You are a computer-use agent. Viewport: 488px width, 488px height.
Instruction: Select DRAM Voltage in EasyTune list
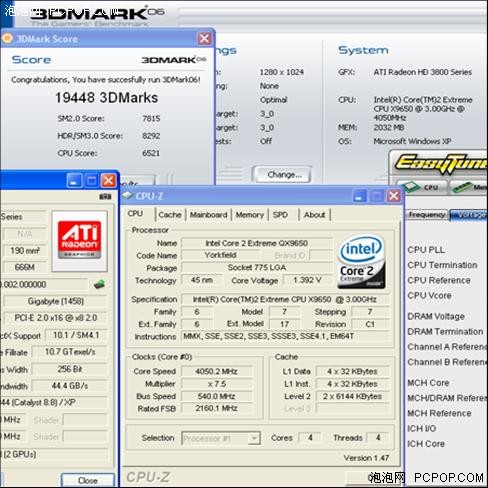pyautogui.click(x=436, y=316)
